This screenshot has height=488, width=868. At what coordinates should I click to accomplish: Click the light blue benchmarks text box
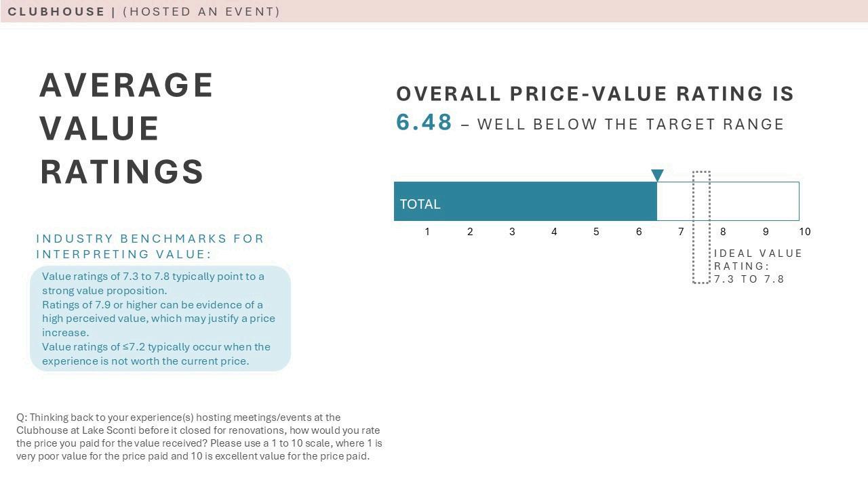[160, 319]
